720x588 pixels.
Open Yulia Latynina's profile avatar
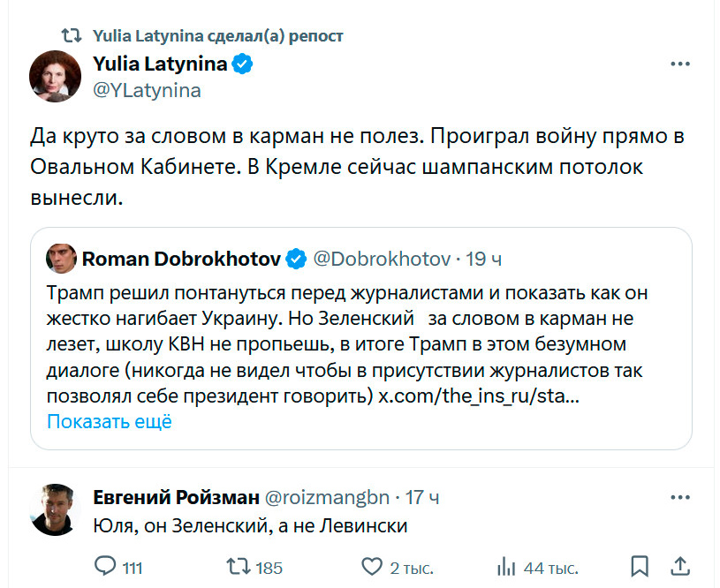57,76
